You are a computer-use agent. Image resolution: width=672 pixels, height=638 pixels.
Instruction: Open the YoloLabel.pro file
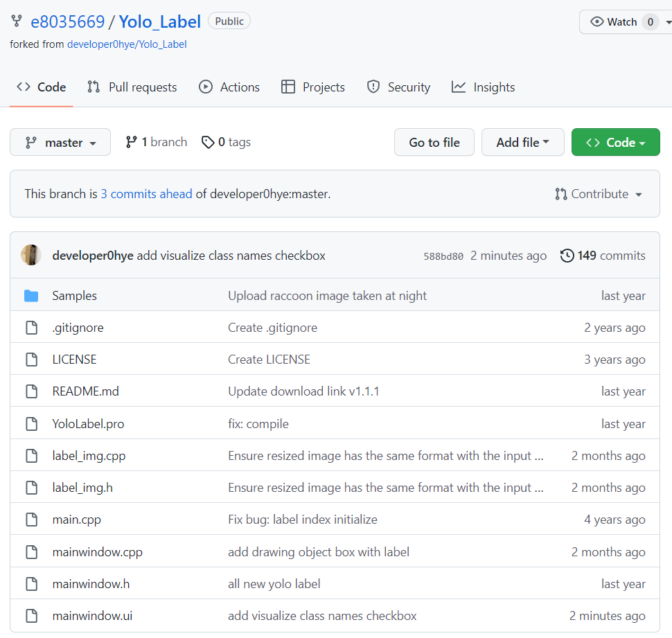(x=88, y=424)
